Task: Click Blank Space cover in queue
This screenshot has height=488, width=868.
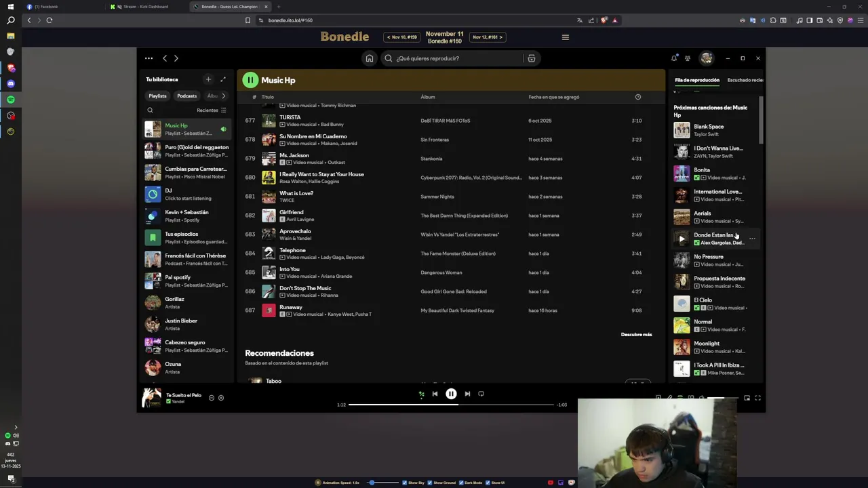Action: click(682, 130)
